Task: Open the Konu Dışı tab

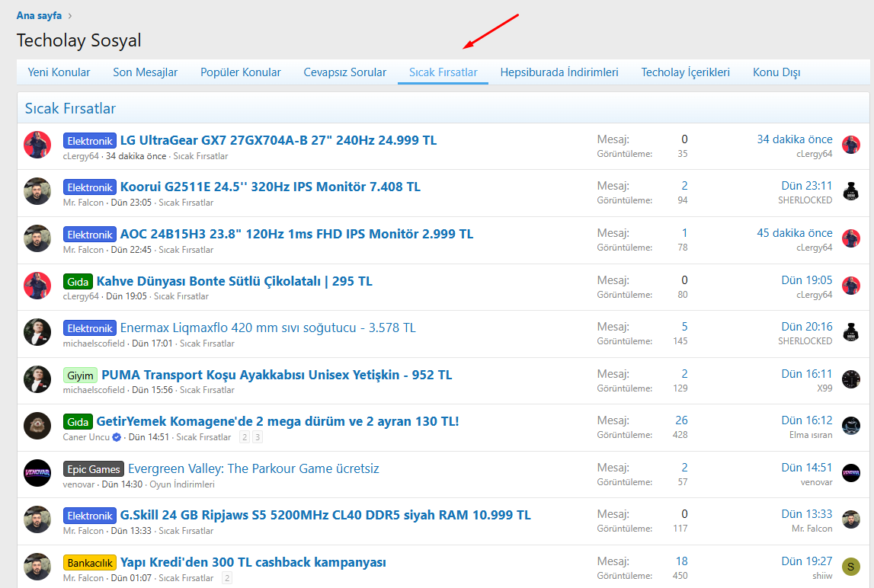Action: click(x=776, y=72)
